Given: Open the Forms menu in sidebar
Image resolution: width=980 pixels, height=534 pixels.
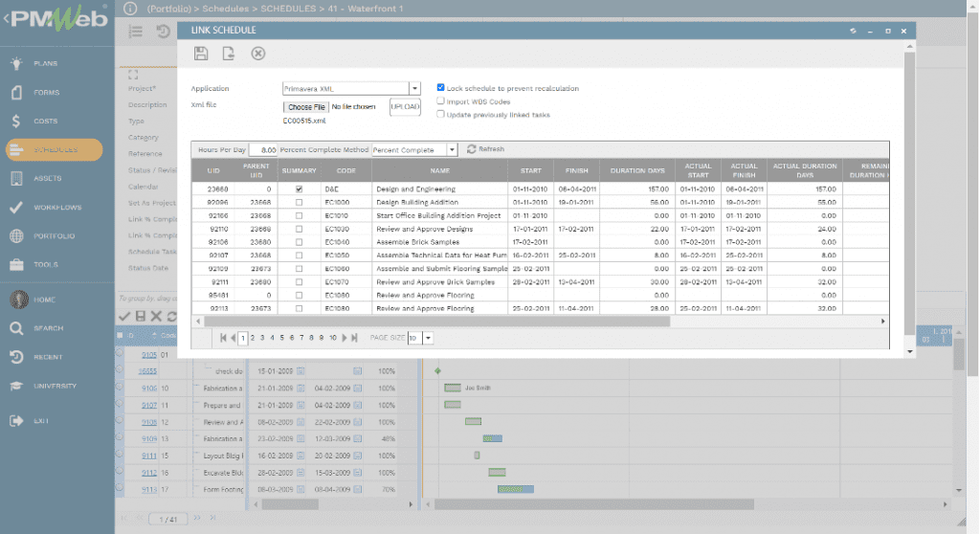Looking at the screenshot, I should pyautogui.click(x=46, y=92).
